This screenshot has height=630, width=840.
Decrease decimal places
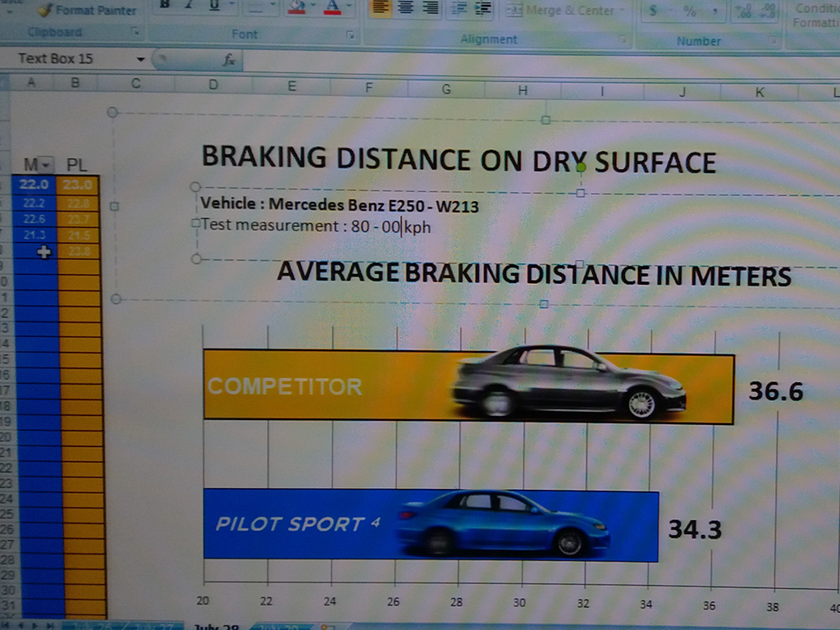[x=769, y=12]
